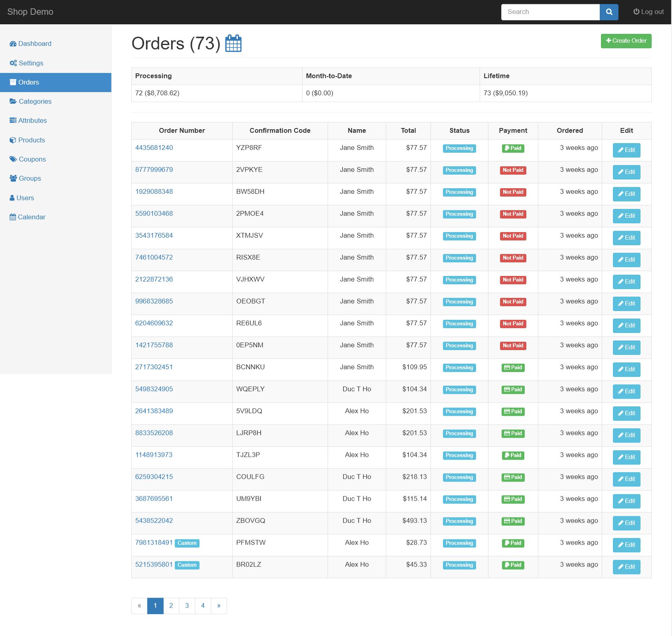Open the Settings sidebar item

tap(31, 63)
